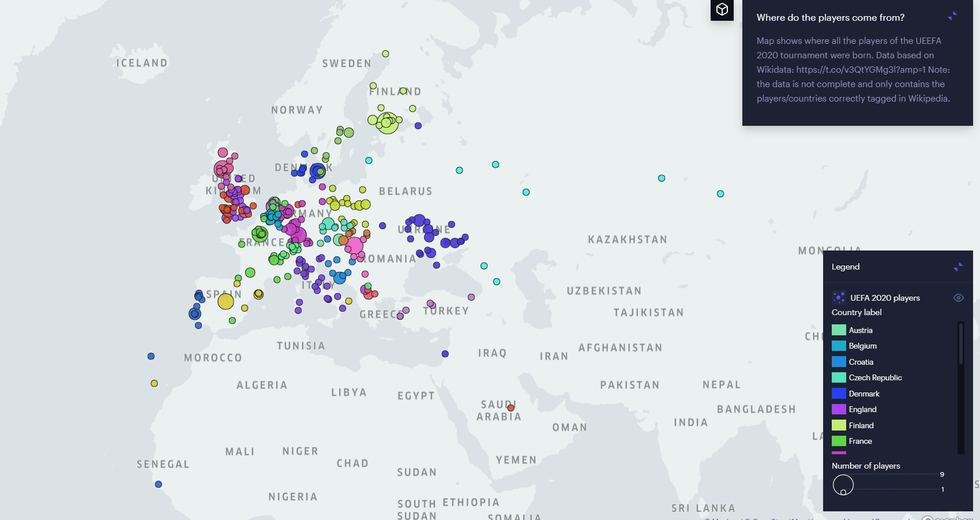Click the 'Where do the players come from?' title
980x520 pixels.
pos(831,17)
